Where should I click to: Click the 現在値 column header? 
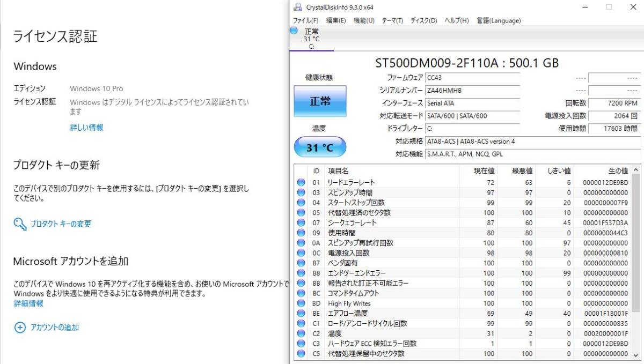pyautogui.click(x=479, y=170)
